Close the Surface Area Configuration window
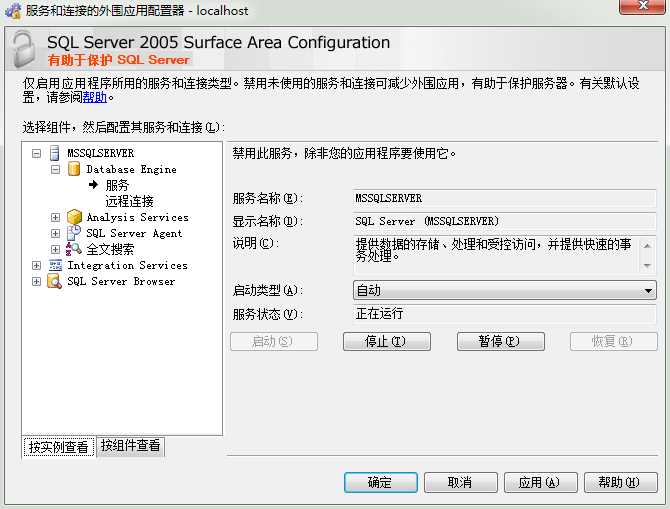 point(642,6)
